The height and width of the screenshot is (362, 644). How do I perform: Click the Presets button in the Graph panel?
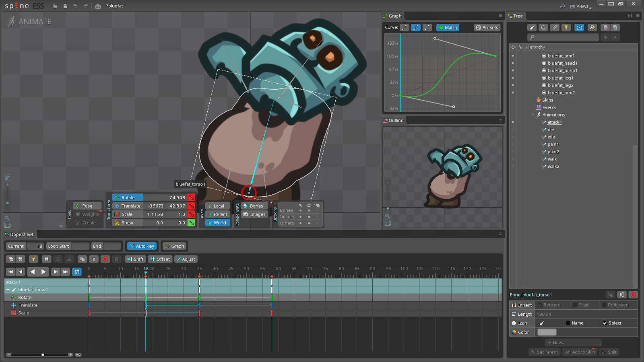point(487,27)
